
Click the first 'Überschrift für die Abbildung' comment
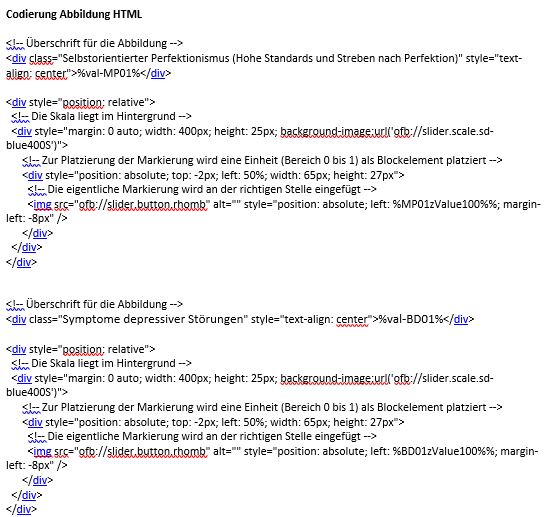pyautogui.click(x=94, y=43)
